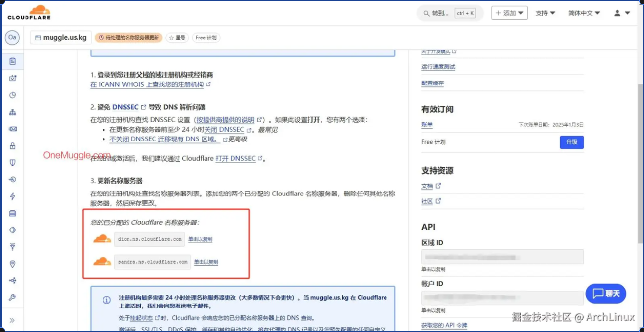Open the 支持 (Support) dropdown
The image size is (644, 332).
click(545, 13)
